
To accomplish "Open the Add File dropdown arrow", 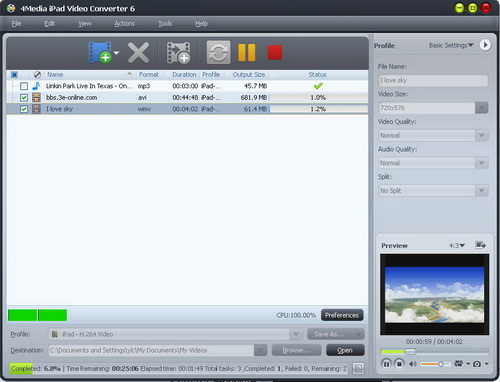I will (x=116, y=53).
